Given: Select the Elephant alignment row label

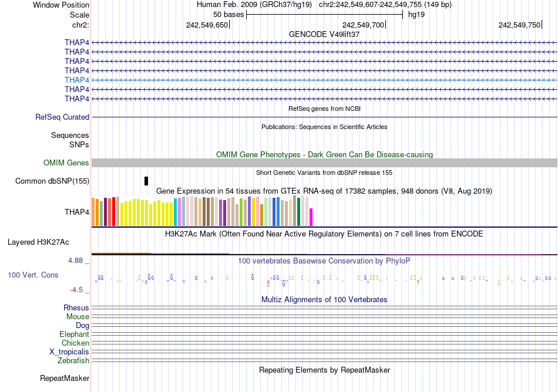Looking at the screenshot, I should (x=74, y=334).
